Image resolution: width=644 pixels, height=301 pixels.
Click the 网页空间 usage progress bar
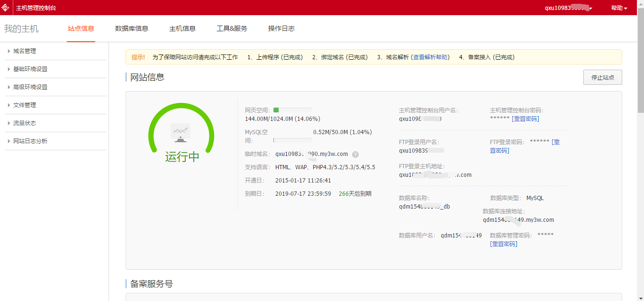point(292,110)
